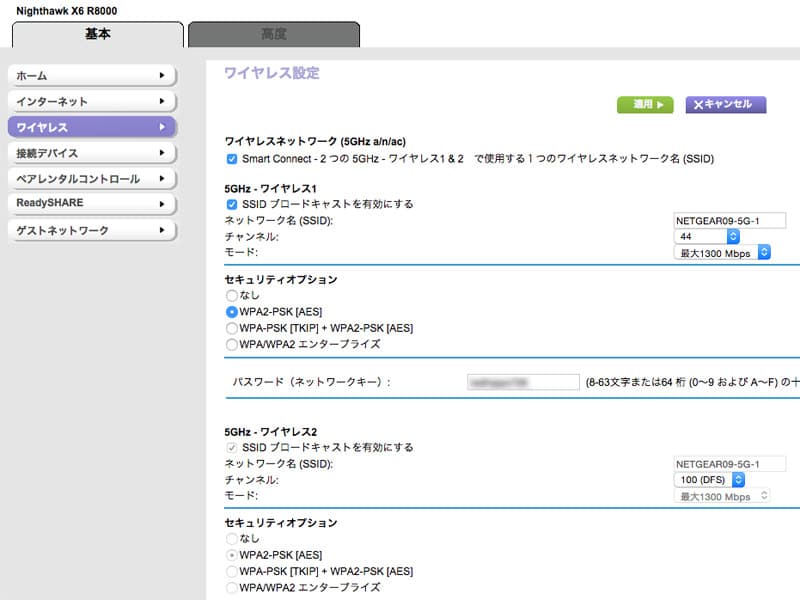Open the ホーム sidebar menu

coord(90,75)
